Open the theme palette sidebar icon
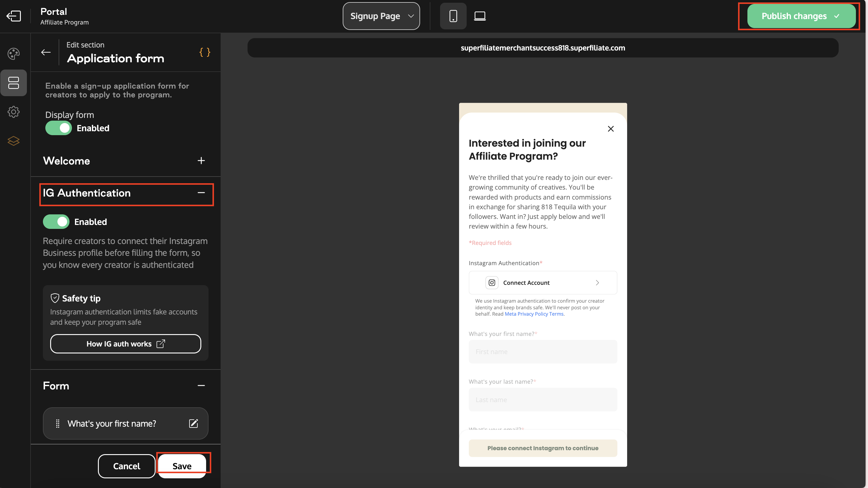868x488 pixels. 14,54
